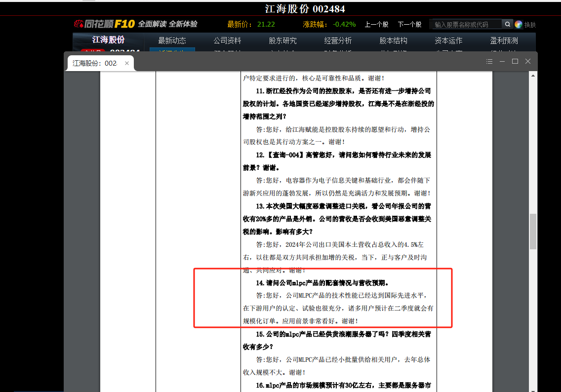Click the 江海股份 stock name header
The image size is (561, 392).
[x=109, y=39]
